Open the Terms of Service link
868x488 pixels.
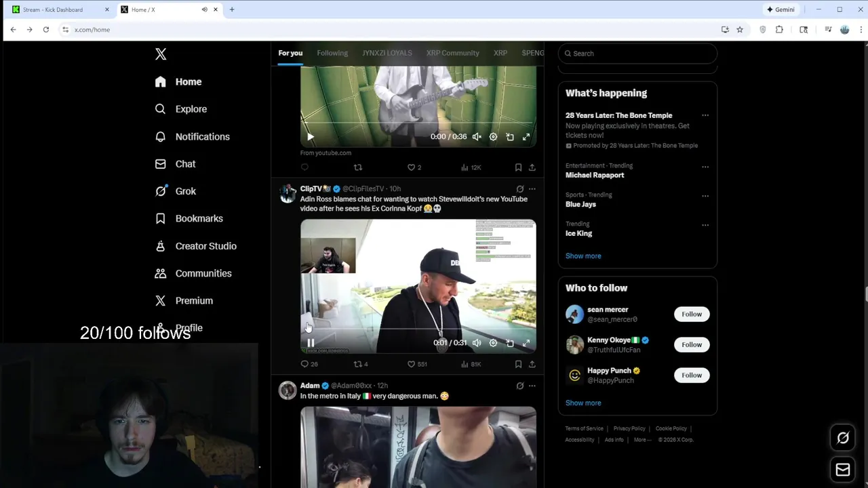point(584,428)
